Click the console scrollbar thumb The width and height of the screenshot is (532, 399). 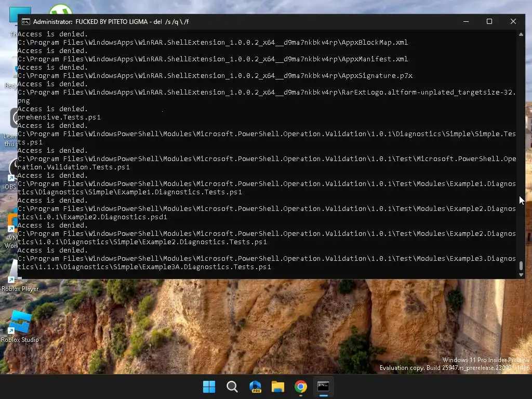point(521,265)
